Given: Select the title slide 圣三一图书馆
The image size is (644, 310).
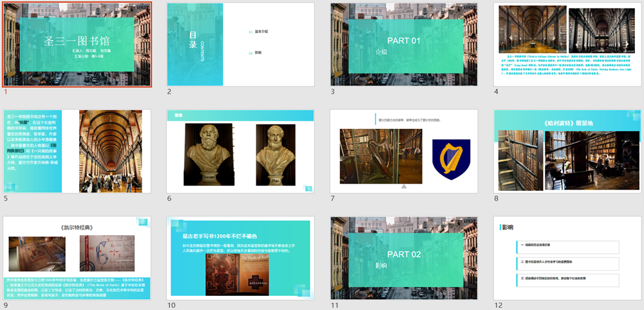Looking at the screenshot, I should coord(77,44).
